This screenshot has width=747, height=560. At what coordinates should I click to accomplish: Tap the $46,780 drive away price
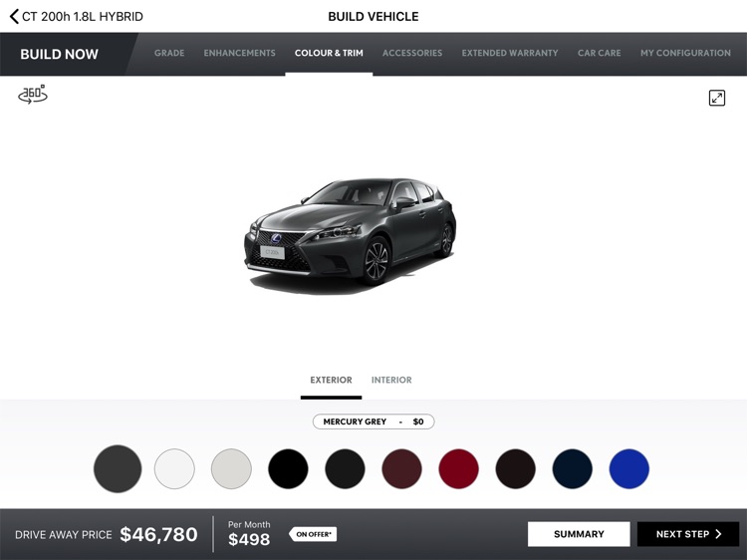click(158, 534)
